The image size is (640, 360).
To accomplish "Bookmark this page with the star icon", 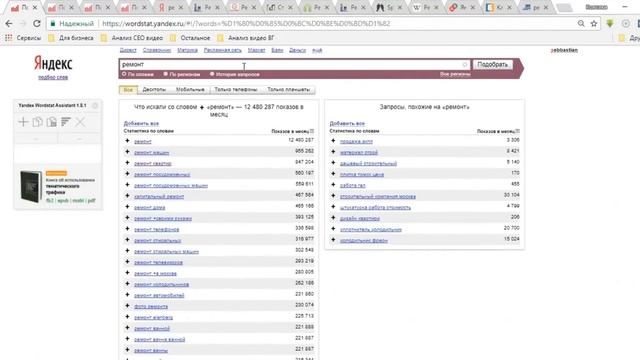I will click(594, 24).
